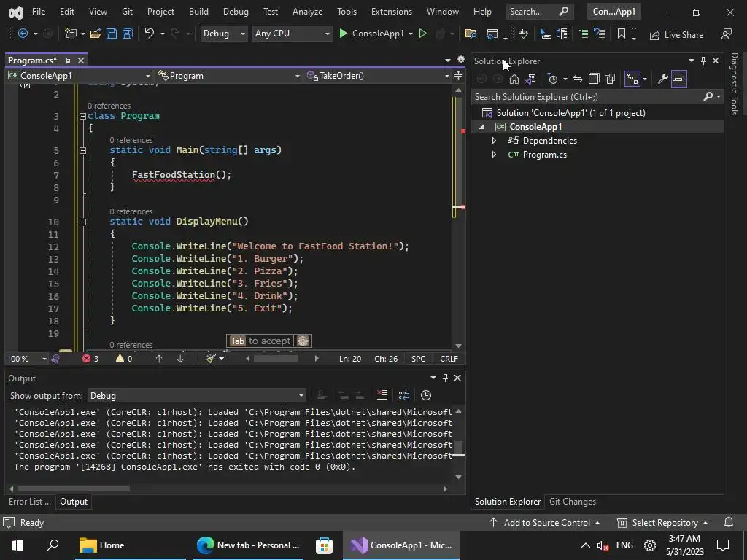The image size is (747, 560).
Task: Collapse the ConsoleApp1 project node
Action: (x=481, y=127)
